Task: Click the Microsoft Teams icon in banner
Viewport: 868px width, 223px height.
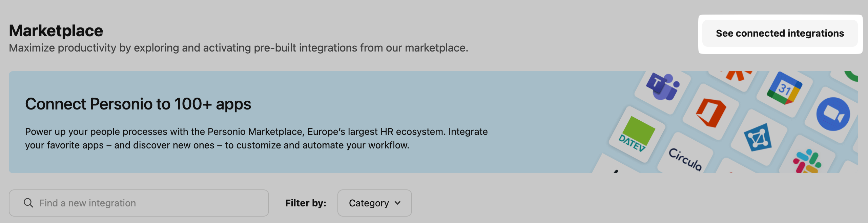Action: pyautogui.click(x=662, y=87)
